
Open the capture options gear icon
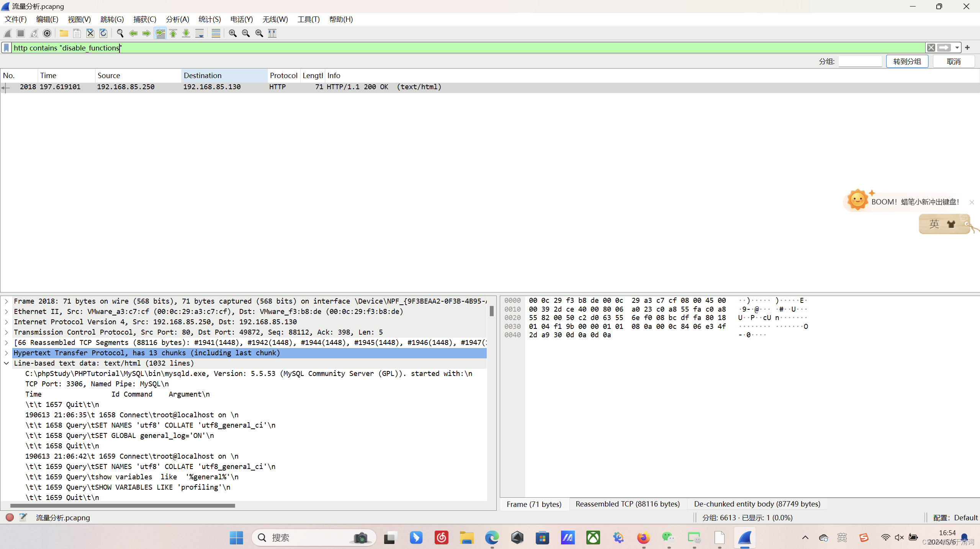pos(47,33)
